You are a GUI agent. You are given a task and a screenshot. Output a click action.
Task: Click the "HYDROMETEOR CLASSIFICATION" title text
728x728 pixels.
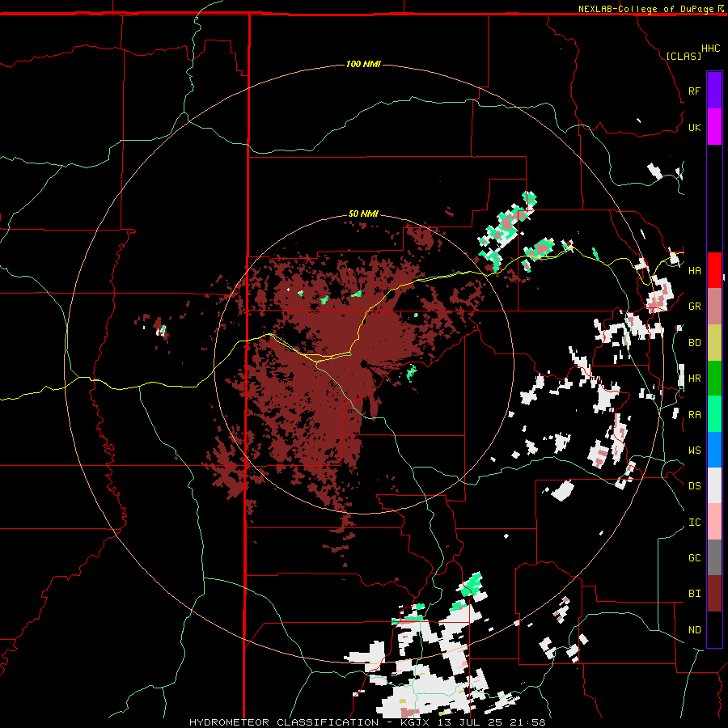coord(284,722)
